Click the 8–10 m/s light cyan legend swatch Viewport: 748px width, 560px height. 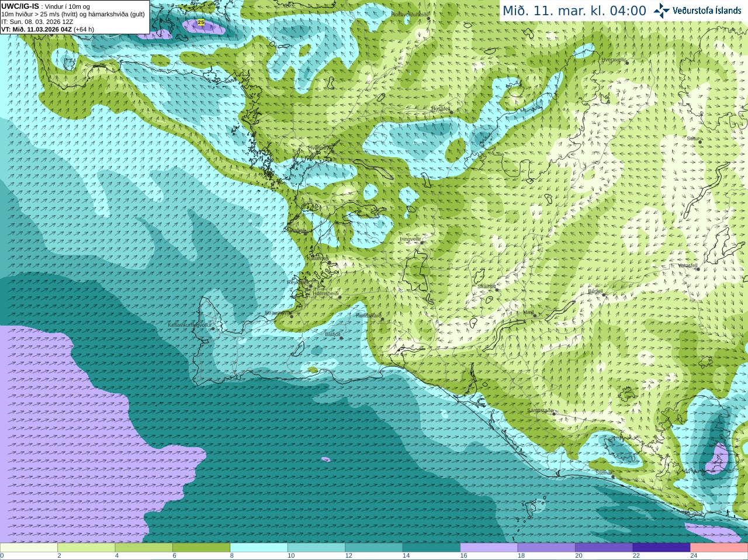point(259,548)
